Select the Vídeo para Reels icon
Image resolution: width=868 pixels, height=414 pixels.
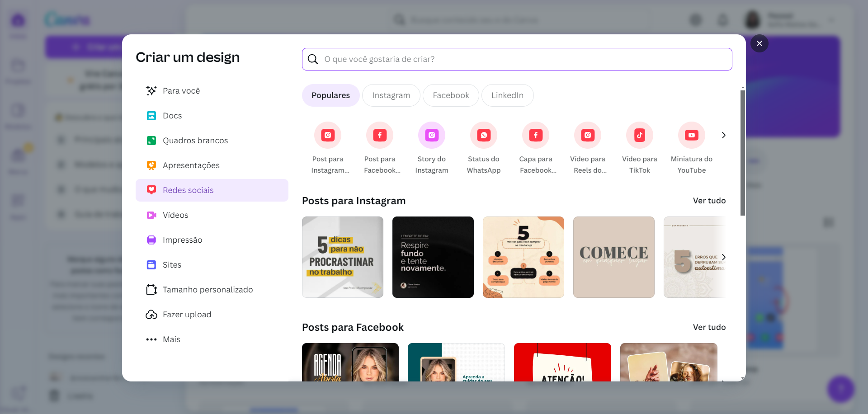(x=587, y=135)
